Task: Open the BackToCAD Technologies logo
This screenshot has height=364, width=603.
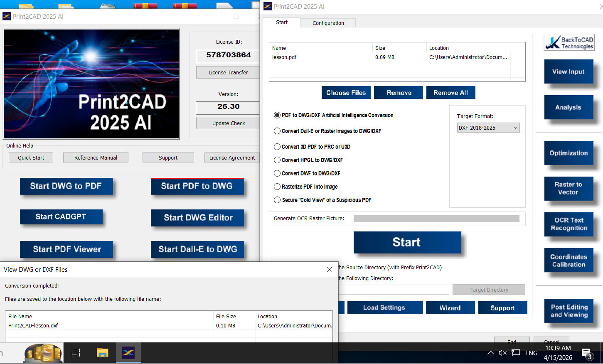Action: tap(569, 42)
